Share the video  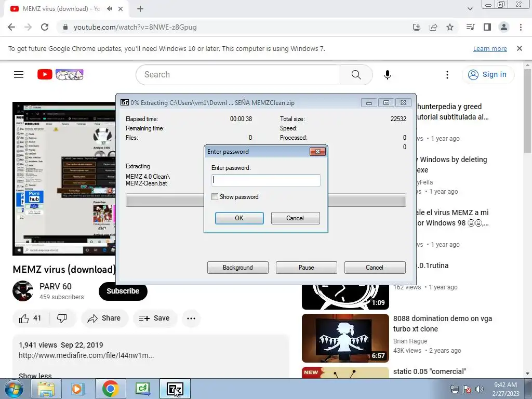coord(104,318)
